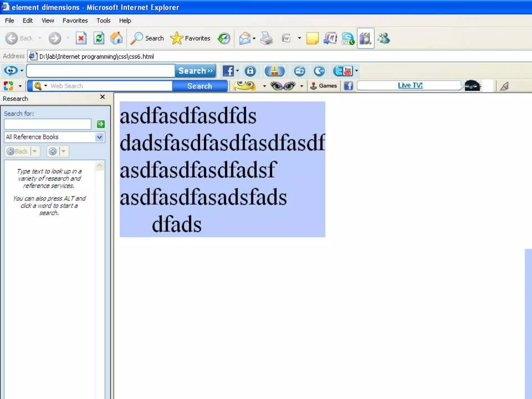Viewport: 532px width, 399px height.
Task: Close the Research pane
Action: pyautogui.click(x=103, y=97)
